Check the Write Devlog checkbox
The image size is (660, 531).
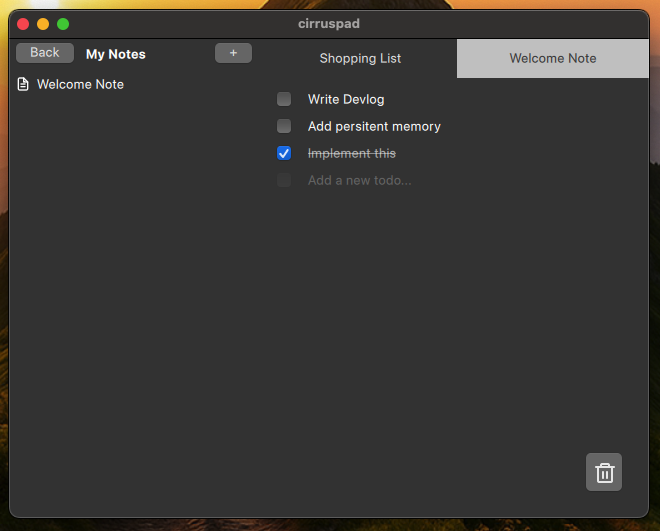pos(284,99)
